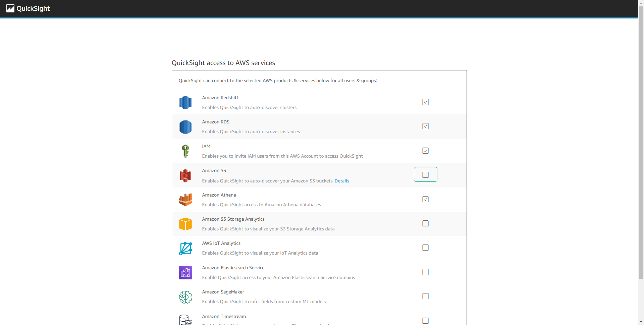Image resolution: width=644 pixels, height=325 pixels.
Task: Click the QuickSight logo icon
Action: coord(10,8)
